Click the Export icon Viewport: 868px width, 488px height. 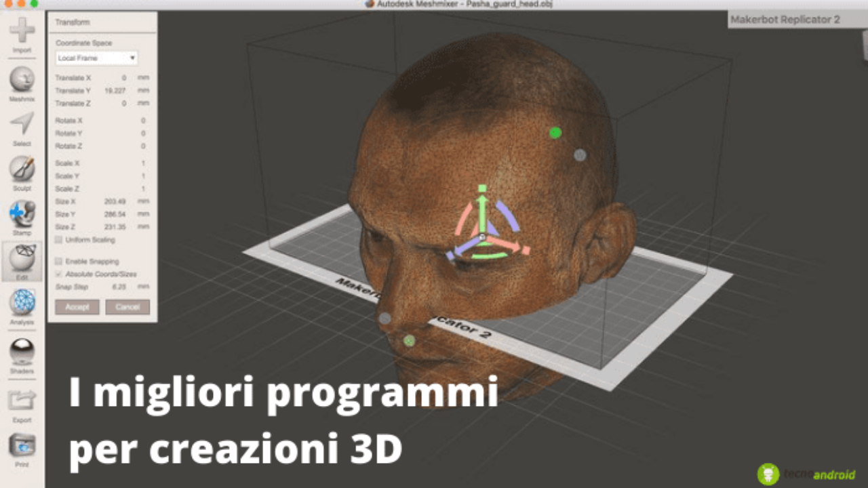click(x=22, y=401)
